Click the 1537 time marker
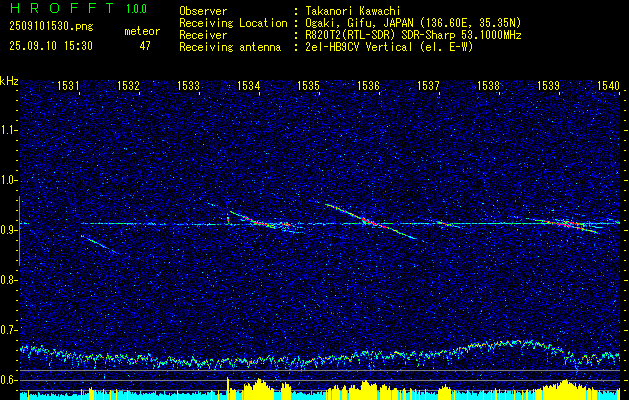 pyautogui.click(x=428, y=85)
